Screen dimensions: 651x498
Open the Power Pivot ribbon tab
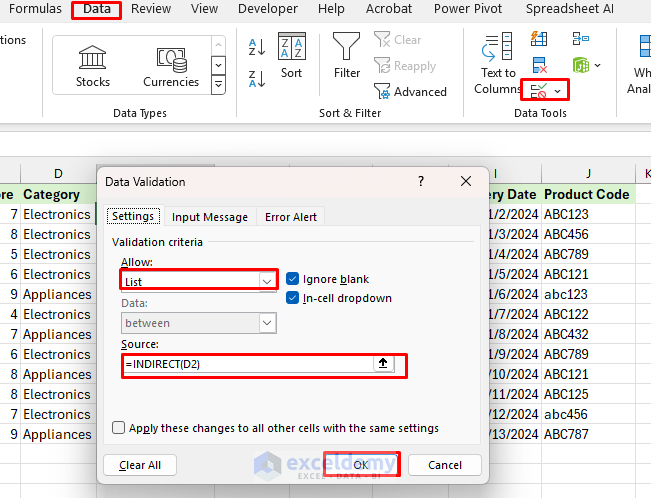click(x=468, y=9)
